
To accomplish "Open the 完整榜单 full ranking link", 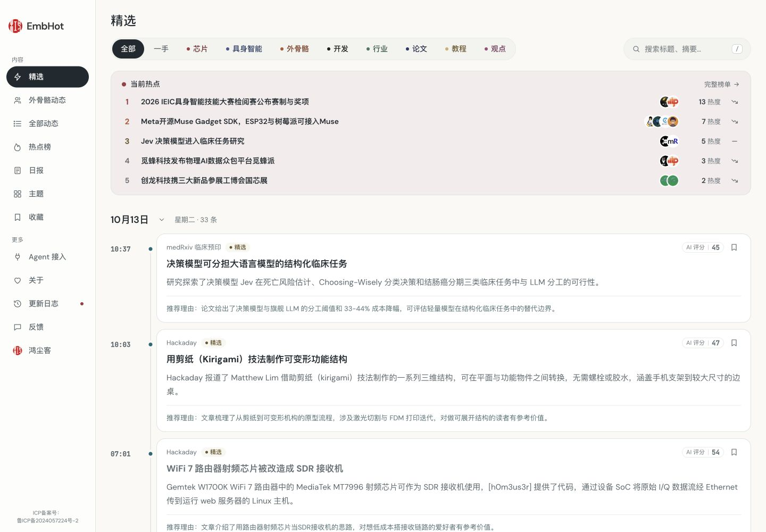I will [x=722, y=84].
